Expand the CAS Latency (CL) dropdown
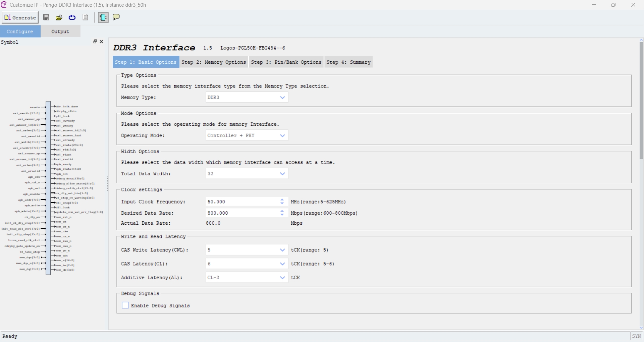Image resolution: width=644 pixels, height=342 pixels. pos(247,264)
